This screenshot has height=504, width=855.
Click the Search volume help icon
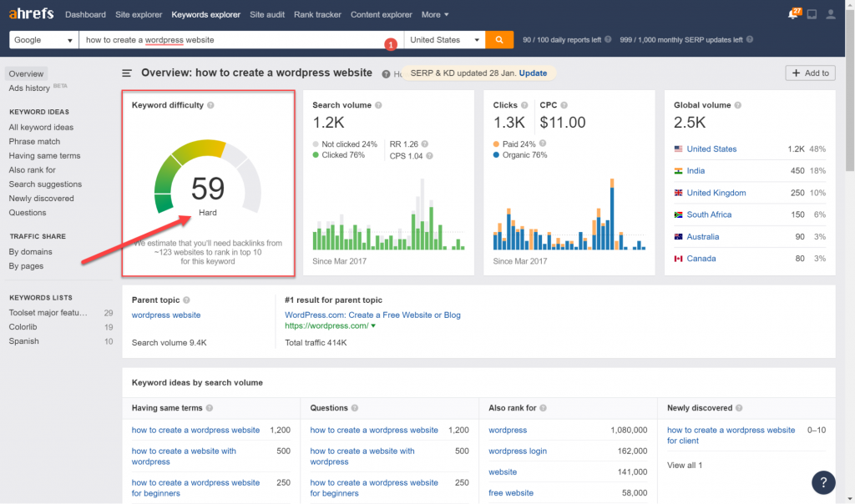point(378,105)
